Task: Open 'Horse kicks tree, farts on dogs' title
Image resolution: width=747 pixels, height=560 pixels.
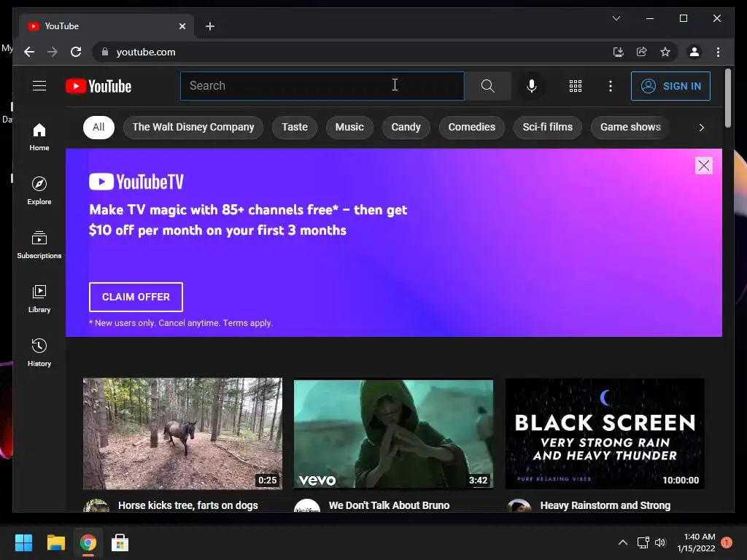Action: click(187, 505)
